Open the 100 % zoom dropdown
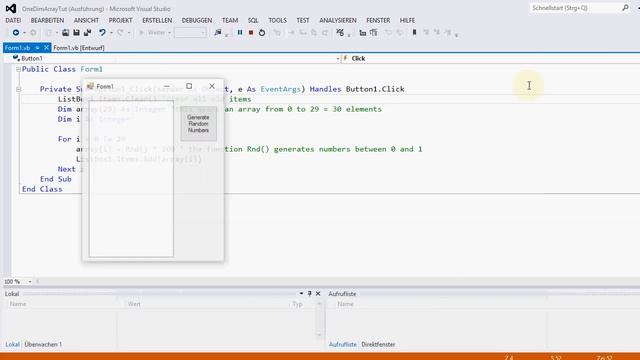The width and height of the screenshot is (640, 360). click(30, 282)
